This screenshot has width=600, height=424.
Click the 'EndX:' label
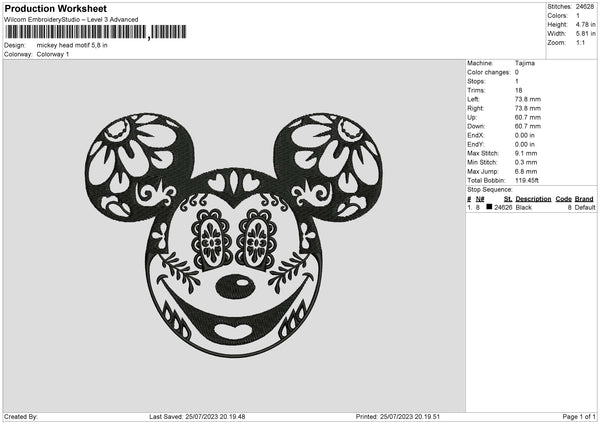tap(476, 135)
